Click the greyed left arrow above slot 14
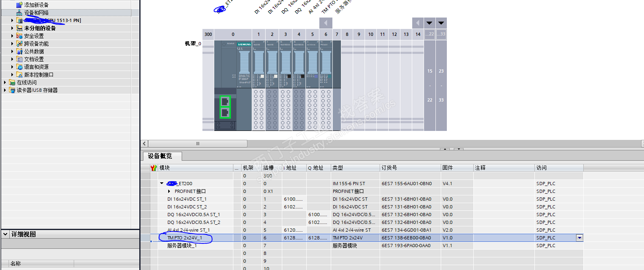644x270 pixels. 418,23
